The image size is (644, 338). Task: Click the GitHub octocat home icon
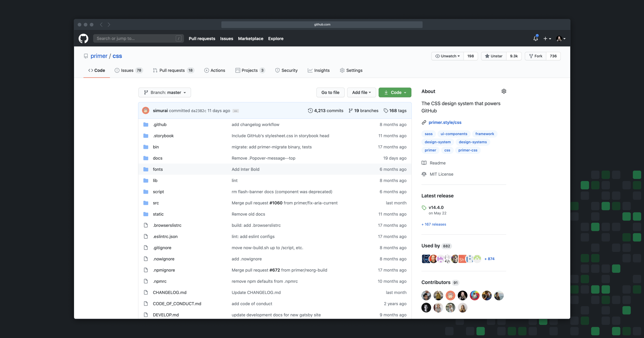(x=84, y=38)
